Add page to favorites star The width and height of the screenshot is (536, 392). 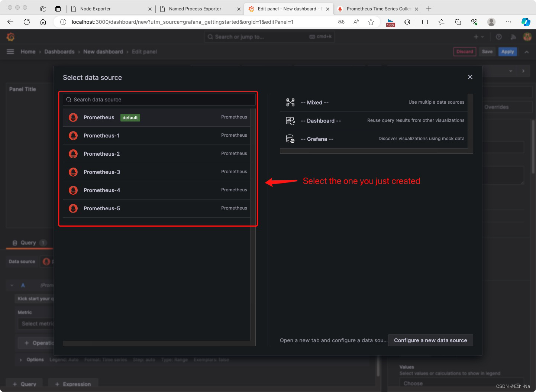(x=371, y=22)
